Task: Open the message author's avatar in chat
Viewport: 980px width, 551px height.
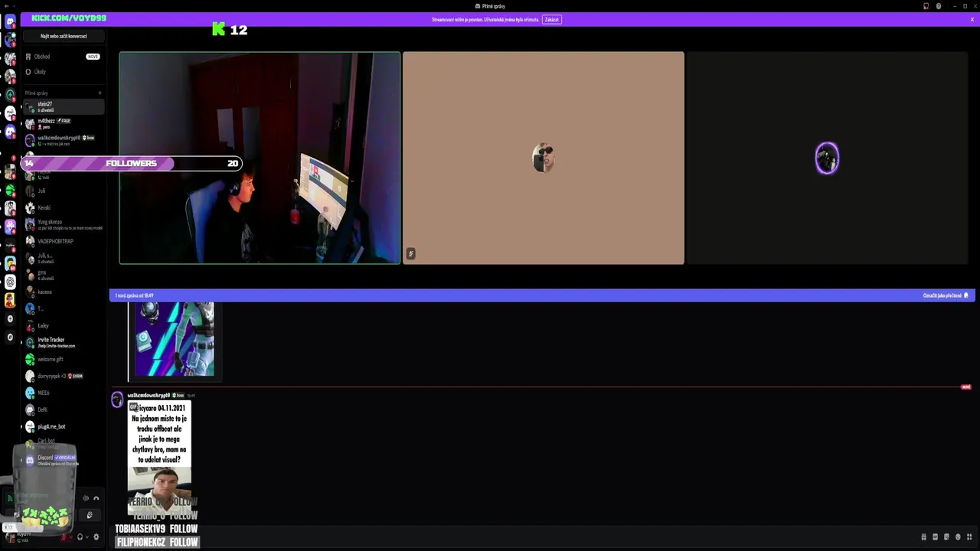Action: click(x=117, y=399)
